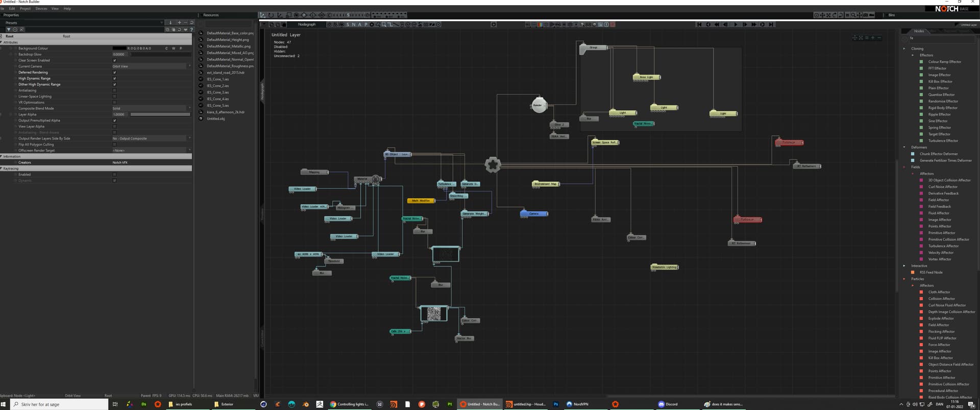Enable the Antialiasing checkbox

pos(114,90)
